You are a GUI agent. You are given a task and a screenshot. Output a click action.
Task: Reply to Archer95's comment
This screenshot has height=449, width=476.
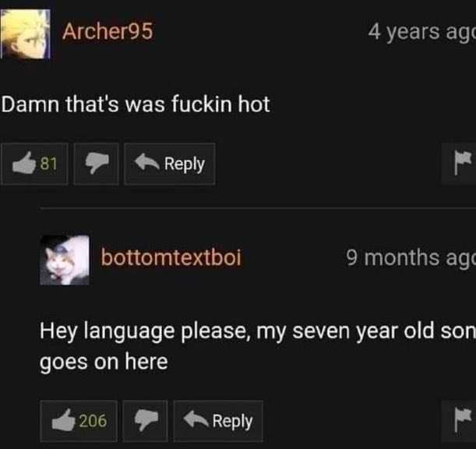[170, 164]
